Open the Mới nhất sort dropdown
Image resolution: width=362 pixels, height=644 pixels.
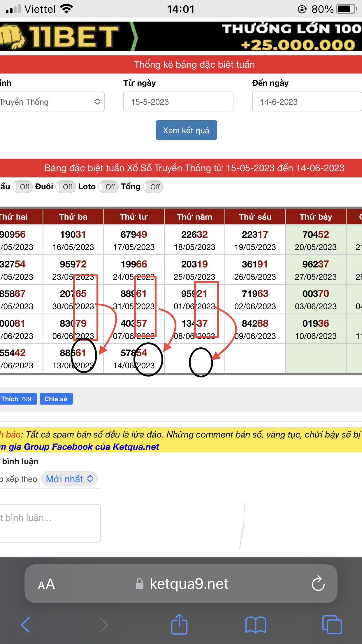pyautogui.click(x=69, y=479)
